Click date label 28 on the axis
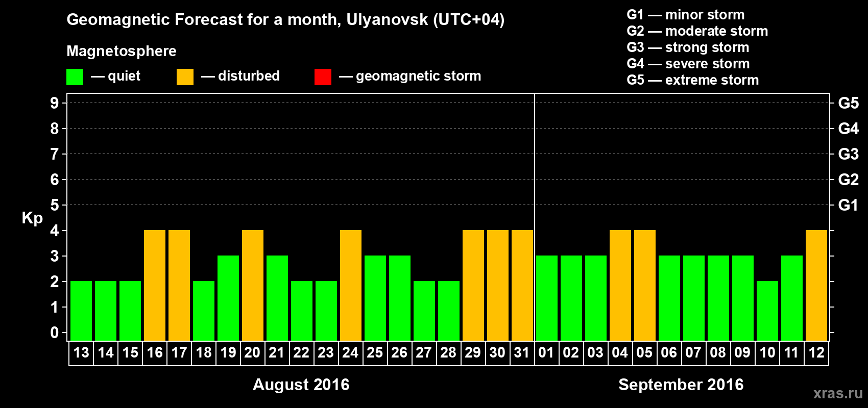The image size is (868, 408). (448, 353)
